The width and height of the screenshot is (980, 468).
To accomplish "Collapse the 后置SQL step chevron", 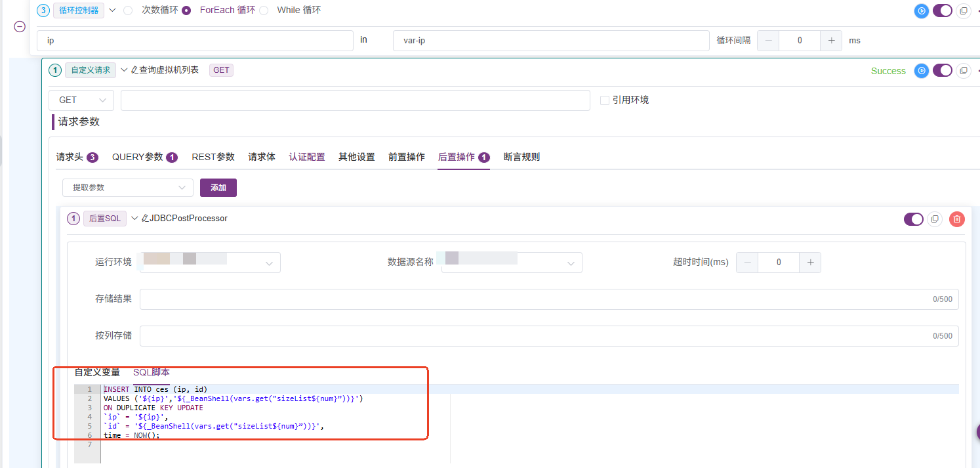I will 135,219.
